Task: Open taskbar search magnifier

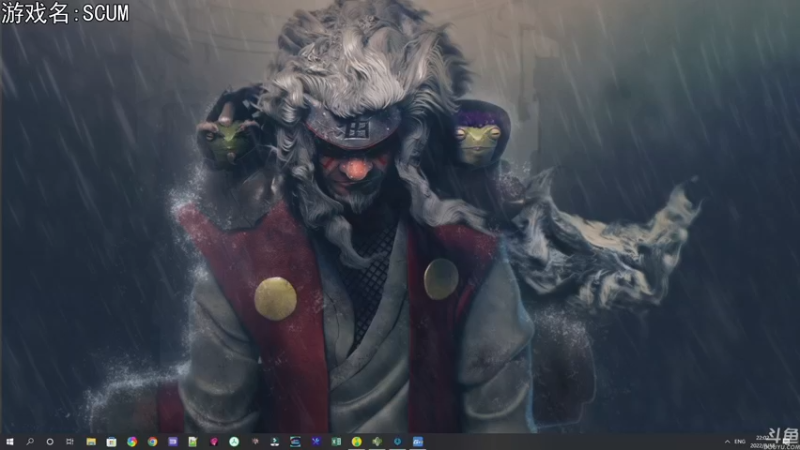Action: point(30,442)
